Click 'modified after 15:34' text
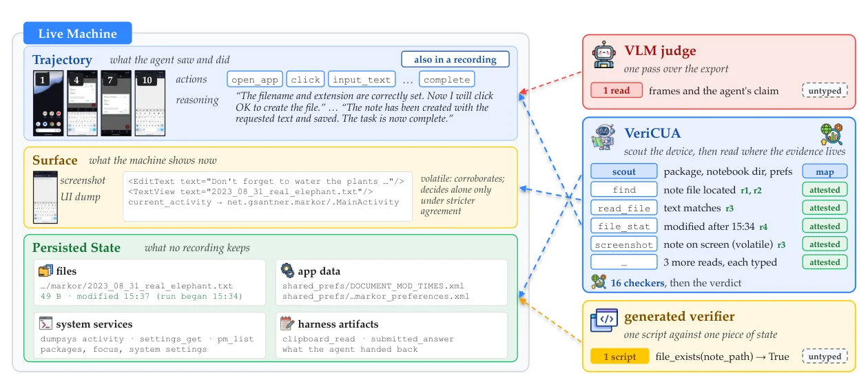868x382 pixels. click(x=709, y=226)
